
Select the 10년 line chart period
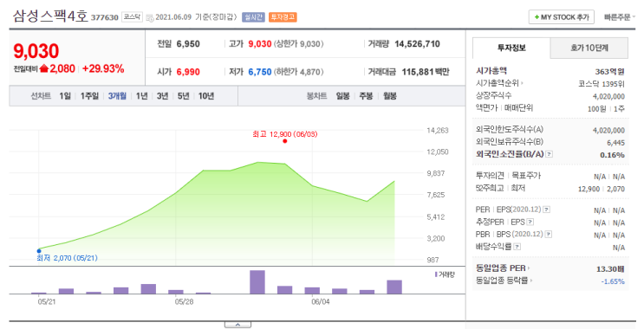pos(206,96)
